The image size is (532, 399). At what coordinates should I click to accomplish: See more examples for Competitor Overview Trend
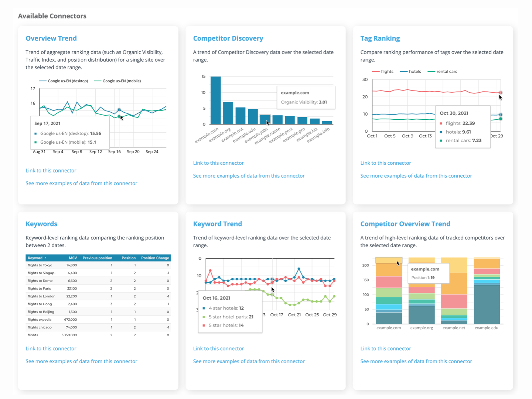(x=416, y=361)
